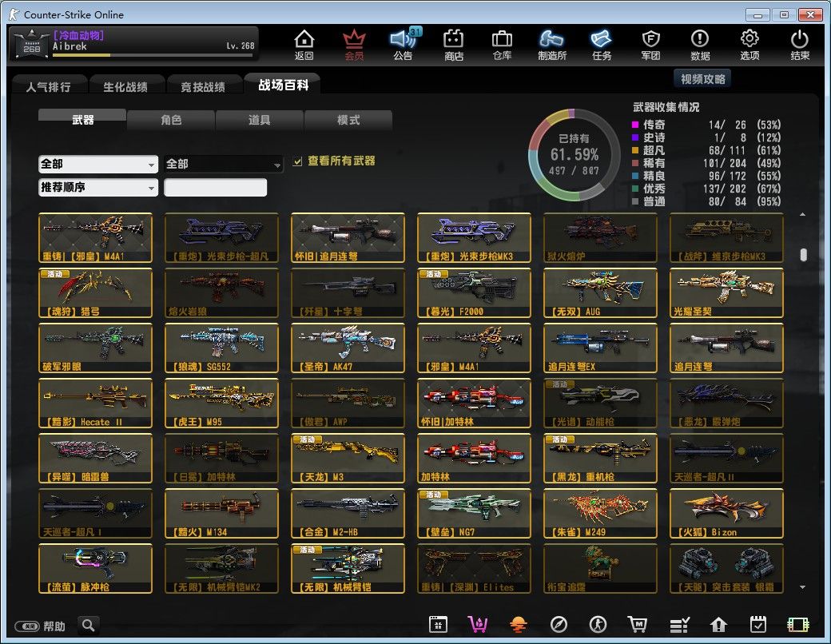Expand the first 全部 category dropdown

coord(97,164)
